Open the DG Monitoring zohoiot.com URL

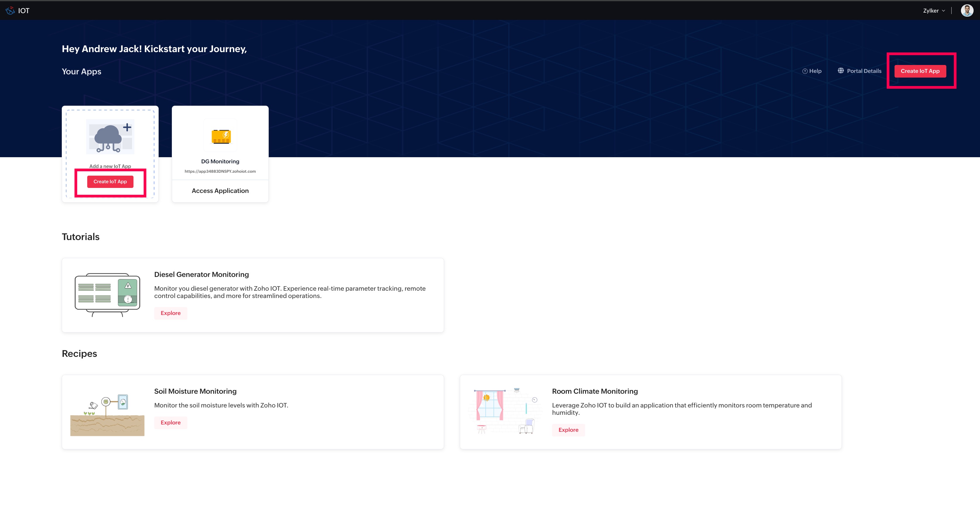(220, 172)
